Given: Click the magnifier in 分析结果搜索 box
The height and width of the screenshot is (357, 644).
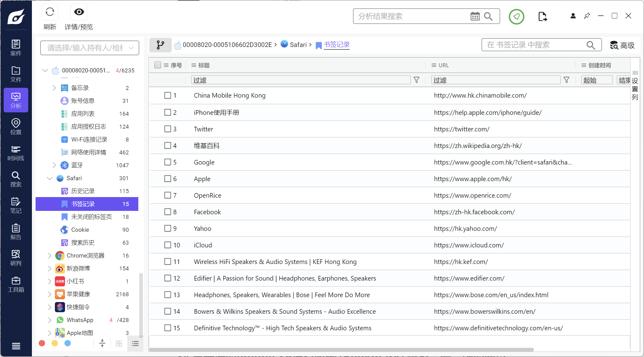Looking at the screenshot, I should 489,16.
